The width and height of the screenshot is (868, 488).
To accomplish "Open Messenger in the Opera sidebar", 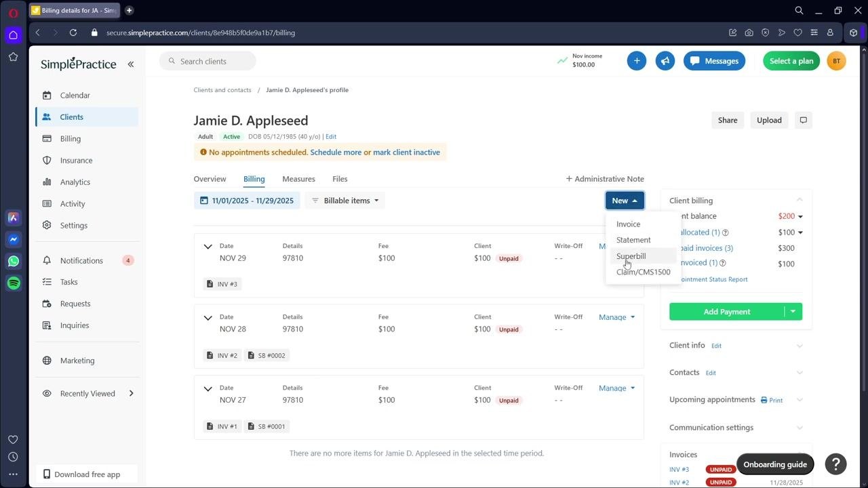I will pyautogui.click(x=13, y=239).
